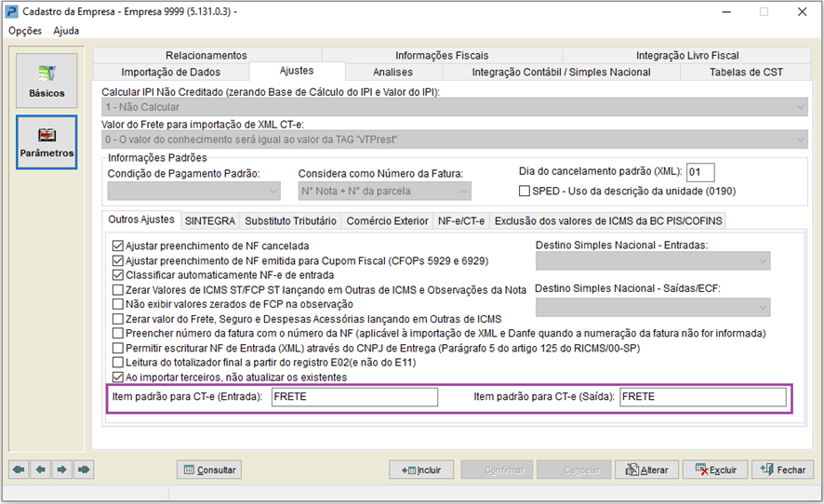
Task: Switch to Integração Livro Fiscal tab
Action: tap(687, 55)
